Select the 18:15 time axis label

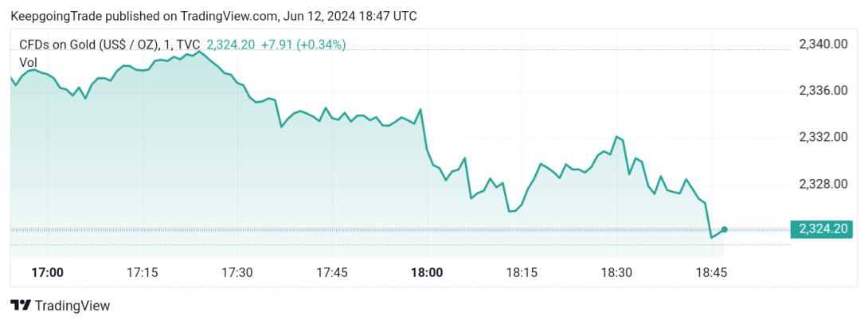(x=522, y=272)
